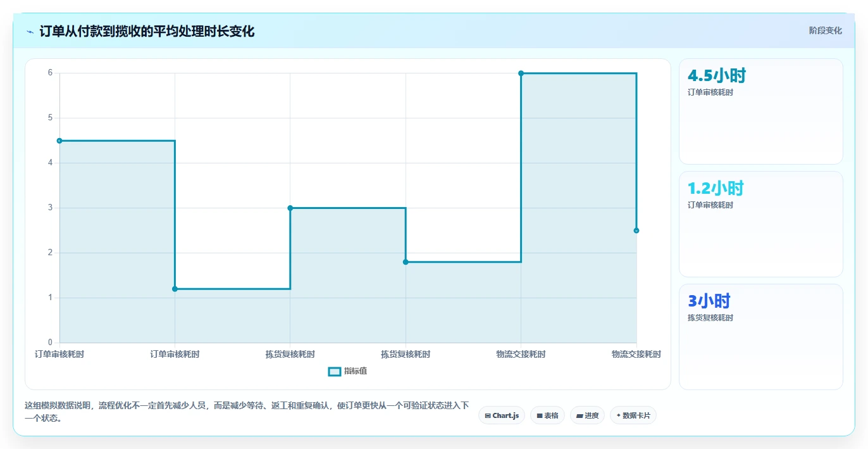Click the 订单审核耗时 caption under 1.2小时
This screenshot has width=868, height=449.
[x=710, y=205]
